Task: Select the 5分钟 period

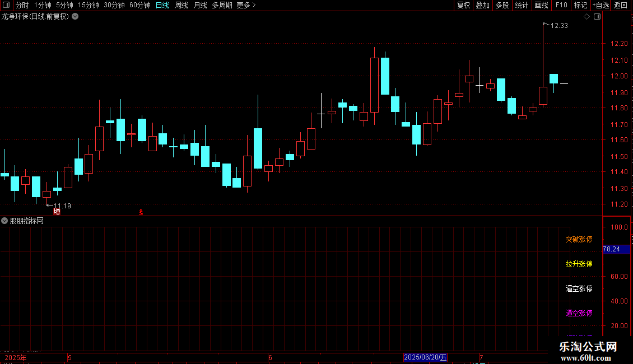Action: 64,5
